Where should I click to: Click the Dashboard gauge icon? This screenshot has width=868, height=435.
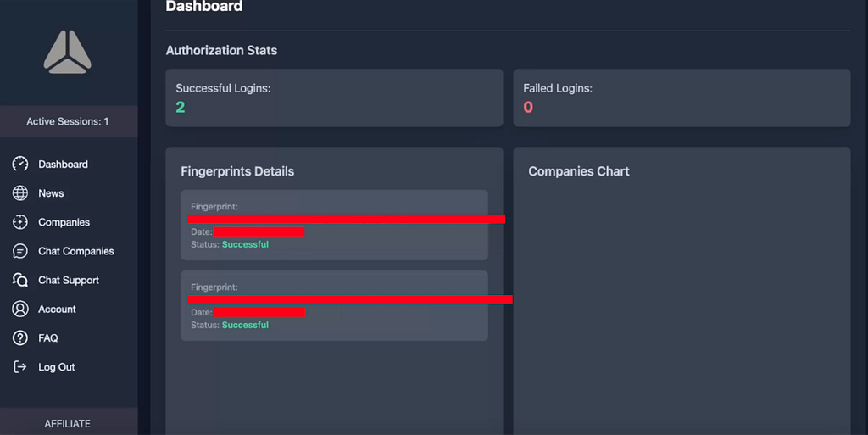[20, 164]
